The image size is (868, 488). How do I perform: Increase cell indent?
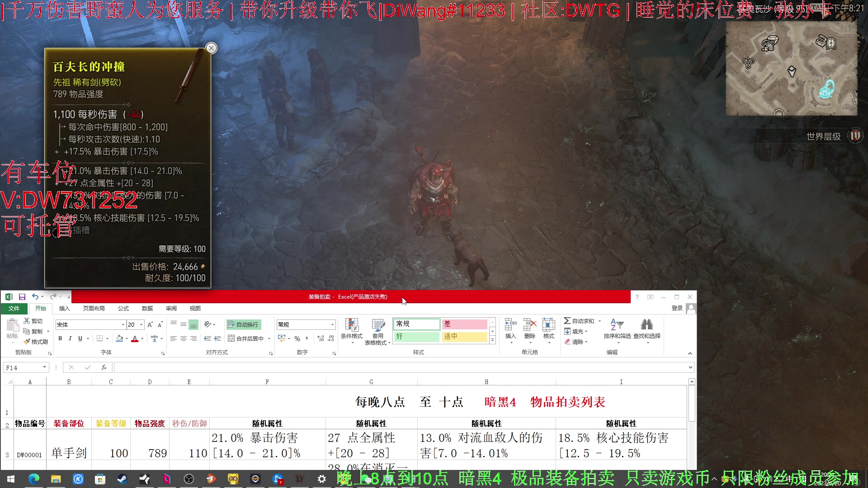pyautogui.click(x=217, y=338)
